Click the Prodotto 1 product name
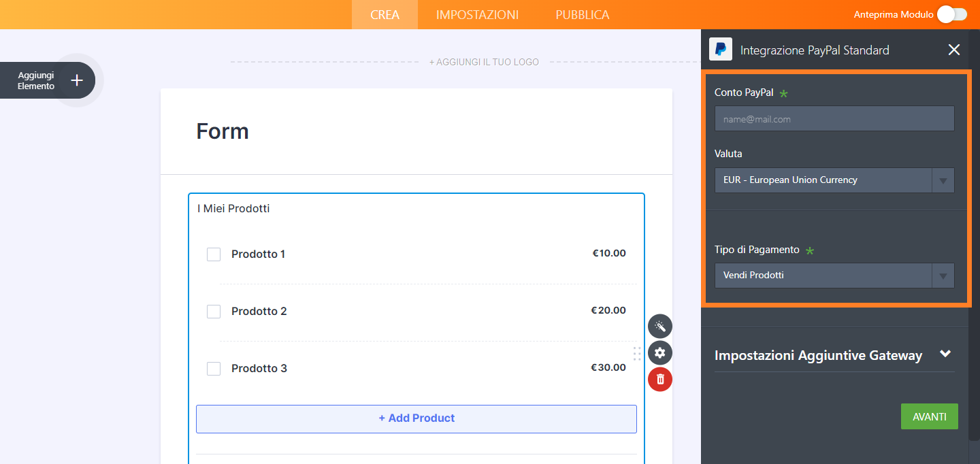This screenshot has height=464, width=980. click(258, 254)
